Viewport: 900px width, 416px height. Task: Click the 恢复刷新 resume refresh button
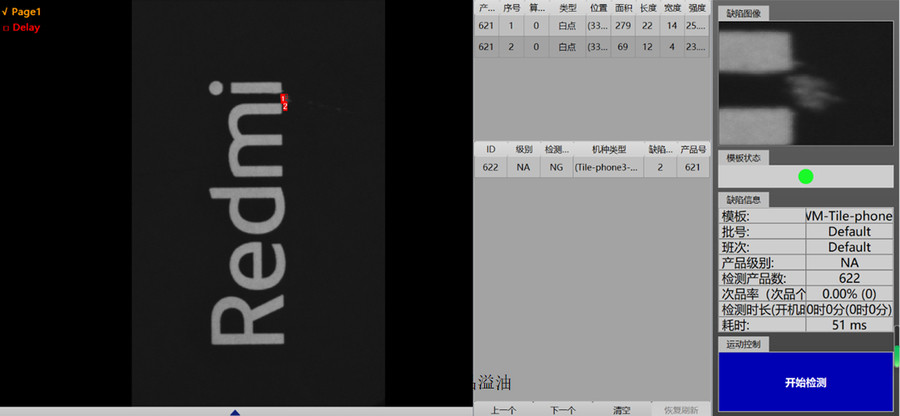681,410
